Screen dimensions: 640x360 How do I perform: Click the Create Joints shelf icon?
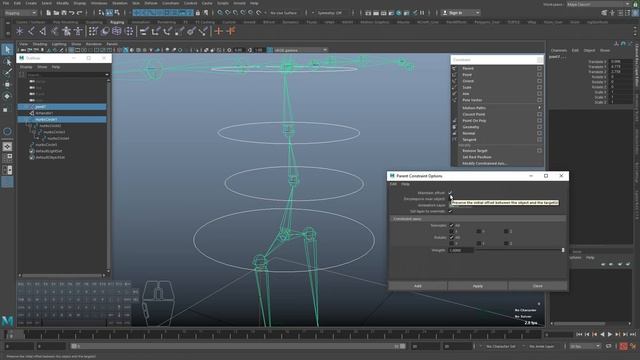tap(31, 31)
